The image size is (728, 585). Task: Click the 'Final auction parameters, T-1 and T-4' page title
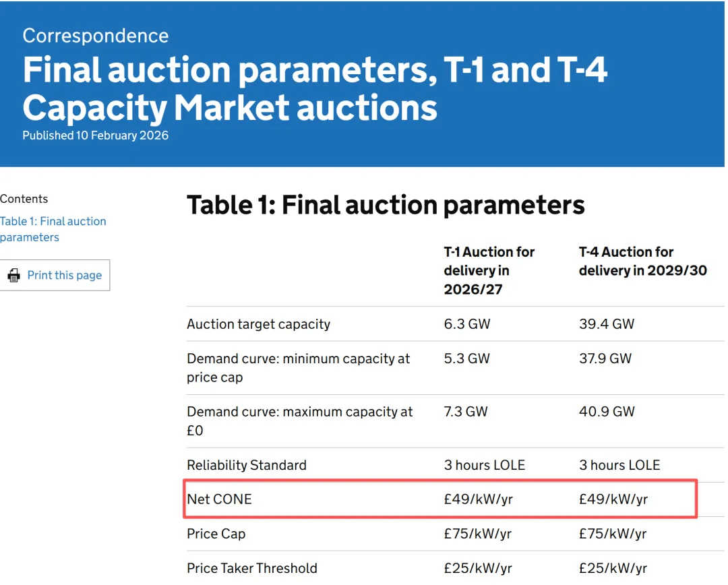[x=315, y=89]
